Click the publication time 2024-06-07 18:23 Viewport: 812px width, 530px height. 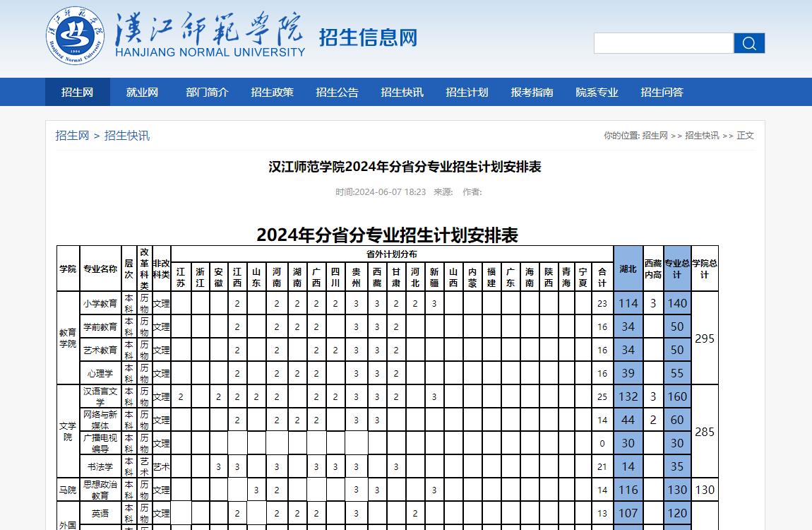tap(390, 192)
